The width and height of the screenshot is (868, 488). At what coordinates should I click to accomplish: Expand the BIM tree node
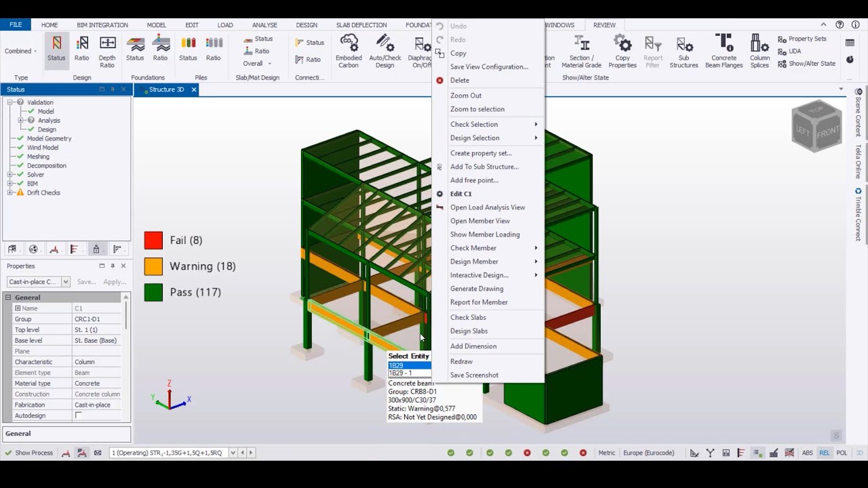point(11,184)
